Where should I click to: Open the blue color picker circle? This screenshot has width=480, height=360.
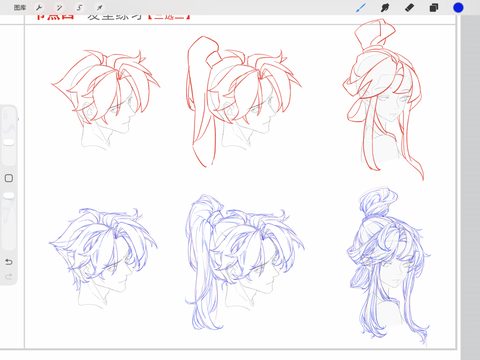coord(458,7)
